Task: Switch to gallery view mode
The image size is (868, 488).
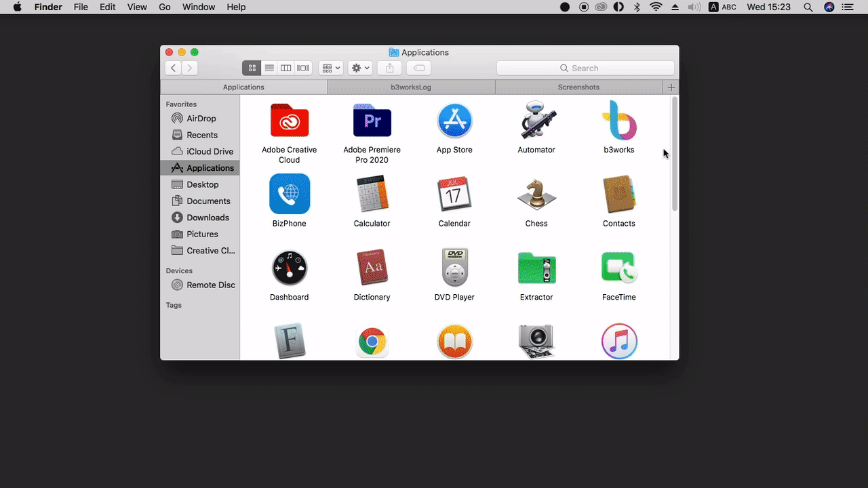Action: coord(303,68)
